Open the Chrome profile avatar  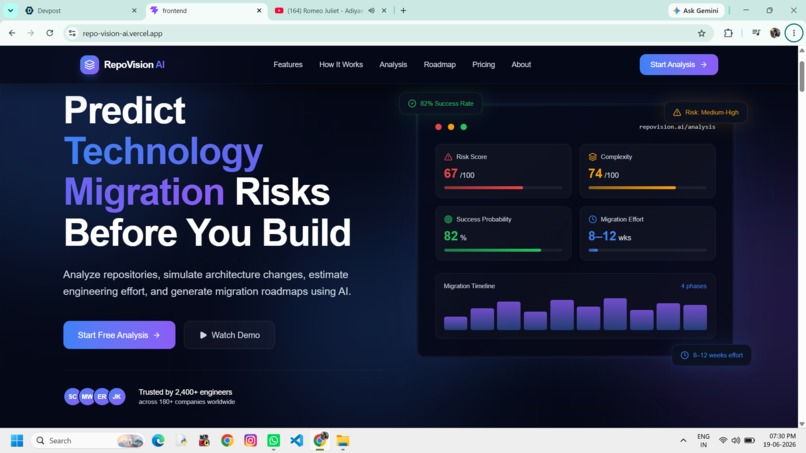[x=775, y=33]
